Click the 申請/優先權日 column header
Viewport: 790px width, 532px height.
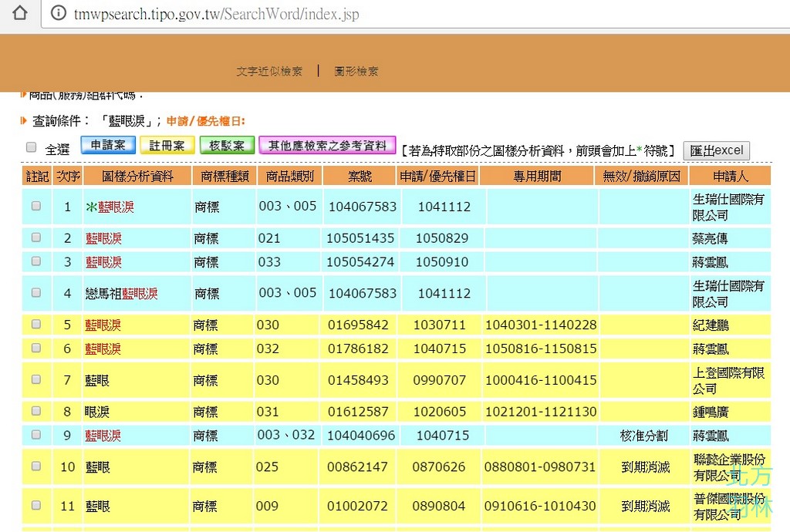tap(438, 176)
